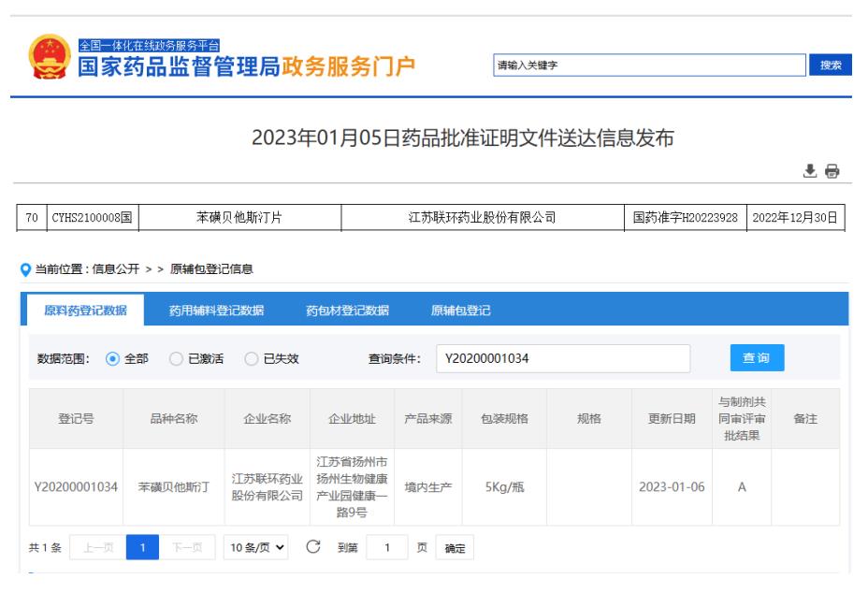Select the 原料药登记数据 tab
Screen dimensions: 868x593
84,311
